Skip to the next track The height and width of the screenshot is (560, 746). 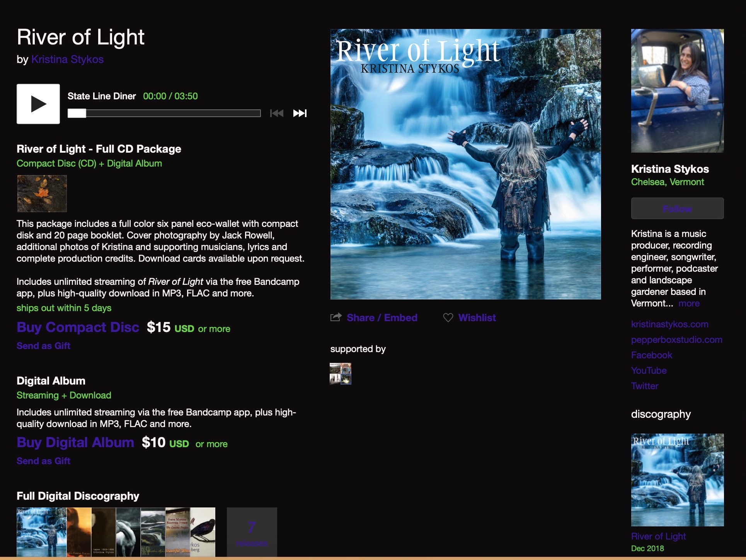click(300, 113)
